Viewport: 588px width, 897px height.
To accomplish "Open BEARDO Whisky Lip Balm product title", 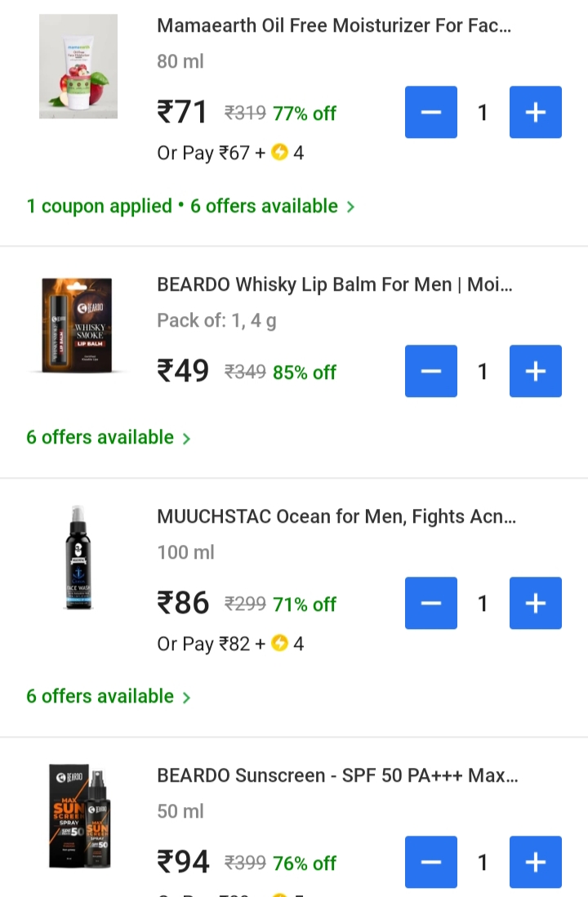I will (x=334, y=284).
